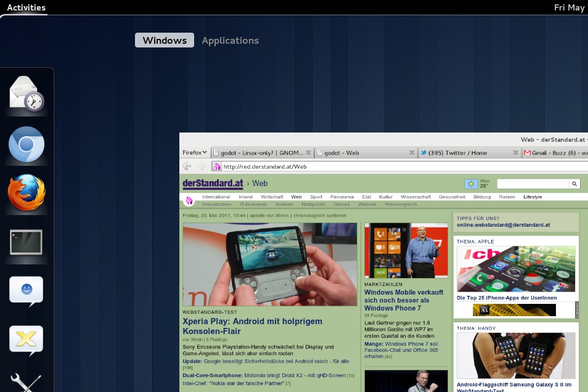Click the Web breadcrumb next to the logo
Image resolution: width=588 pixels, height=392 pixels.
coord(259,184)
